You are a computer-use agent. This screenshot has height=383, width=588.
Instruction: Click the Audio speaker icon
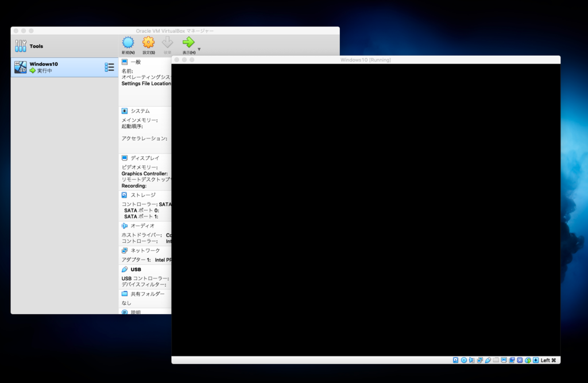(x=125, y=226)
